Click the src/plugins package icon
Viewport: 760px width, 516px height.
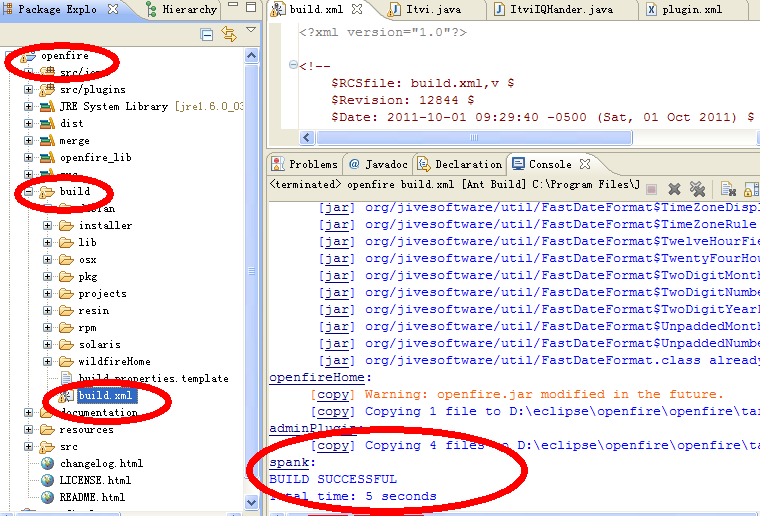(x=47, y=89)
